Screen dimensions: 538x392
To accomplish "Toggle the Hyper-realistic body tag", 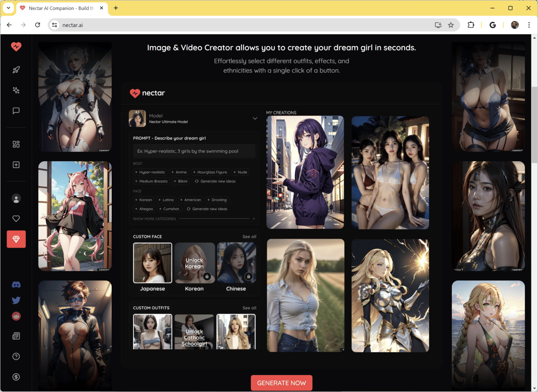I will click(150, 172).
